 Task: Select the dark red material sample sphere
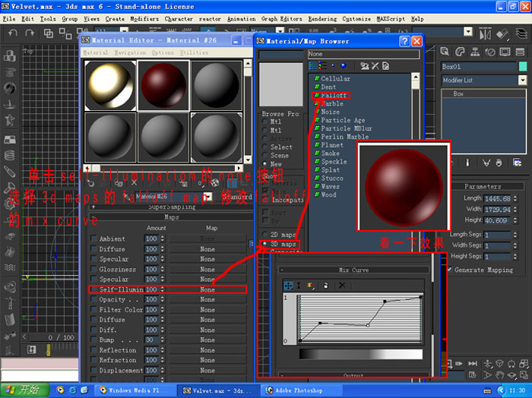[x=163, y=85]
